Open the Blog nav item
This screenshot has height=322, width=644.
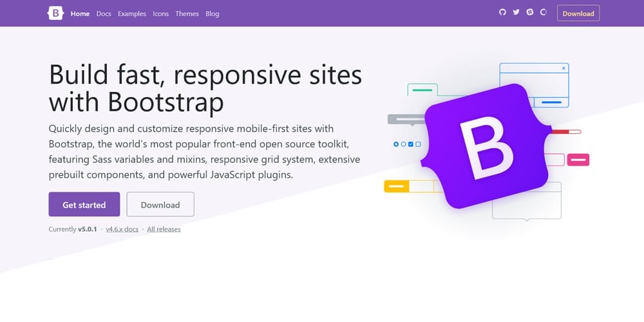click(213, 14)
